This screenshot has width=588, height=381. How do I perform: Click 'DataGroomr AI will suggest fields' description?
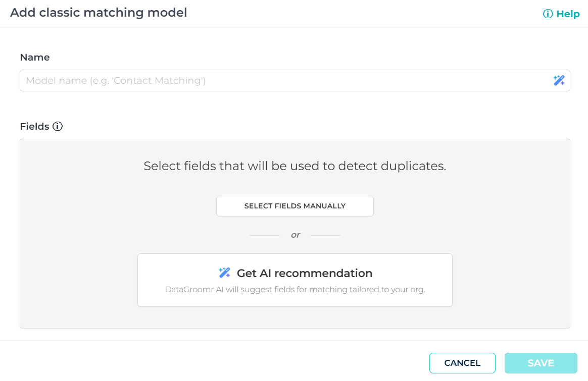pyautogui.click(x=295, y=290)
